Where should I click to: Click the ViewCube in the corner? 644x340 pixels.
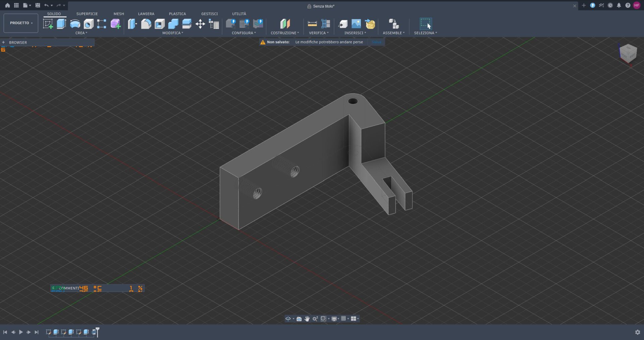(628, 53)
